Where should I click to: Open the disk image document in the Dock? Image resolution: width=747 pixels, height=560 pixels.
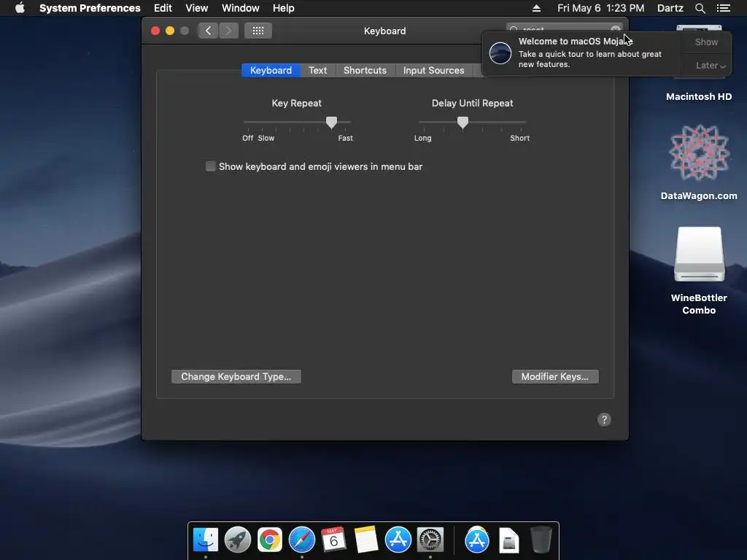tap(508, 540)
